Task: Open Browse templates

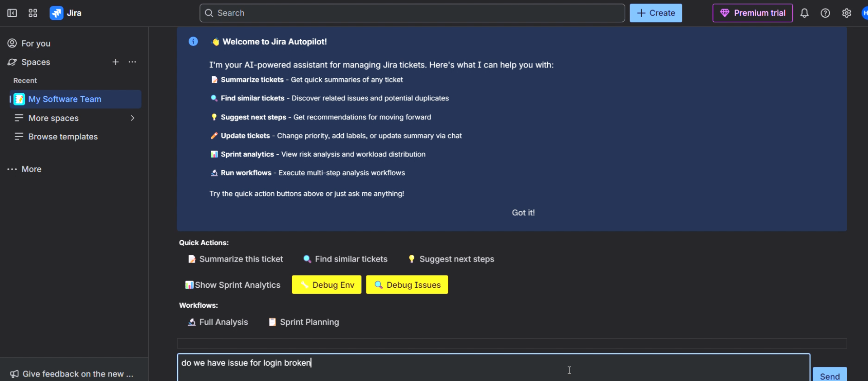Action: click(63, 137)
